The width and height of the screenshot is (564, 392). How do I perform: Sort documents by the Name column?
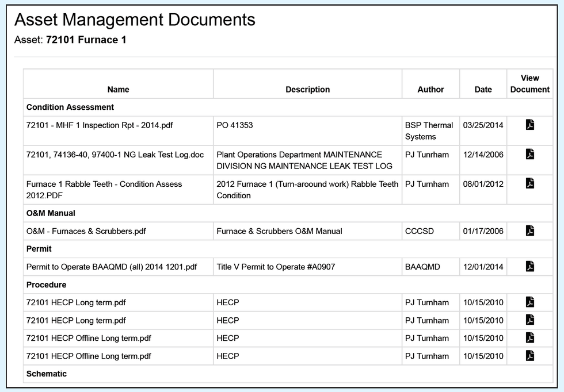pyautogui.click(x=117, y=89)
